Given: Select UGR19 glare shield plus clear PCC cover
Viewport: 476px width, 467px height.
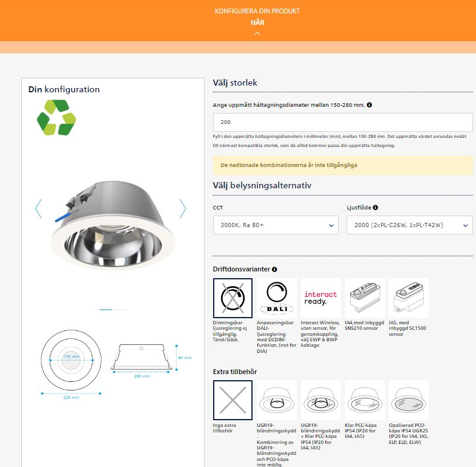Looking at the screenshot, I should [x=321, y=400].
